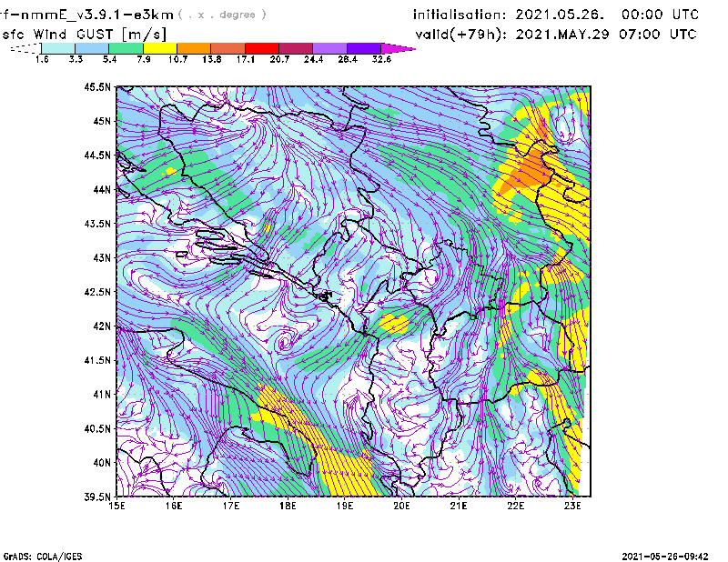The image size is (728, 562).
Task: Click the 42N latitude label
Action: point(102,326)
